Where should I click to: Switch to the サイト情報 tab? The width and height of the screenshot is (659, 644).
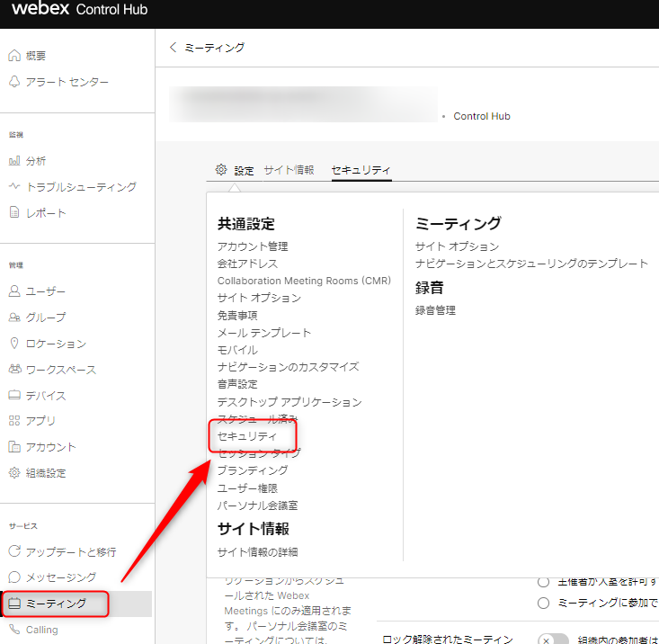(289, 170)
